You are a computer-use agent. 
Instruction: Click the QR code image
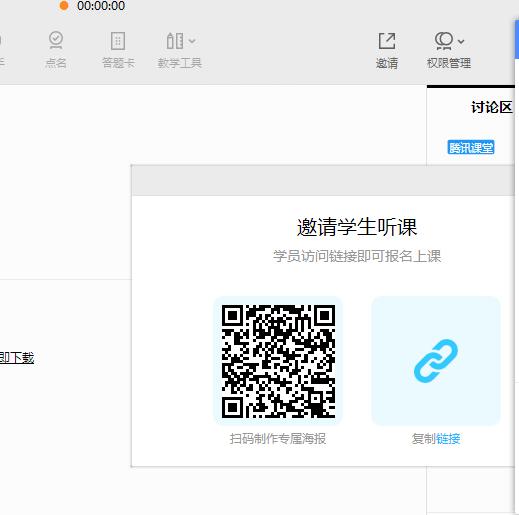click(278, 361)
